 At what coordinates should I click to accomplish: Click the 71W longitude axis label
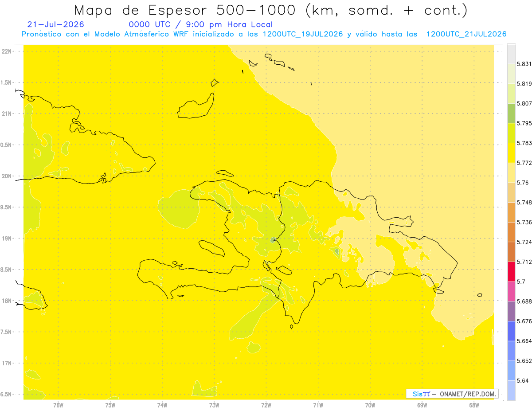(x=318, y=404)
